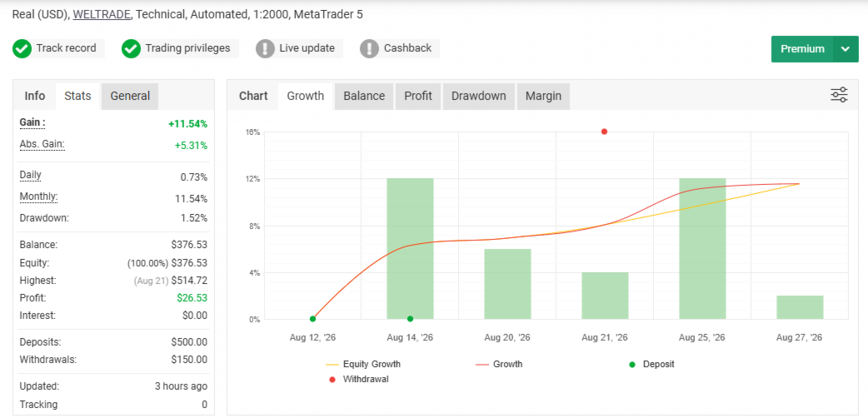The image size is (868, 418).
Task: Click the green deposit dot at Aug 12
Action: point(312,319)
